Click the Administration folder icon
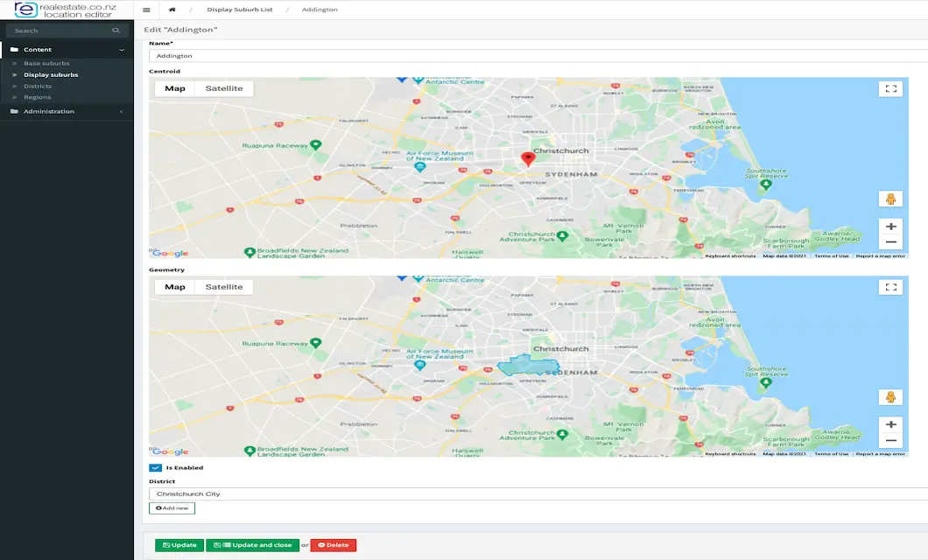The width and height of the screenshot is (928, 560). pyautogui.click(x=14, y=111)
